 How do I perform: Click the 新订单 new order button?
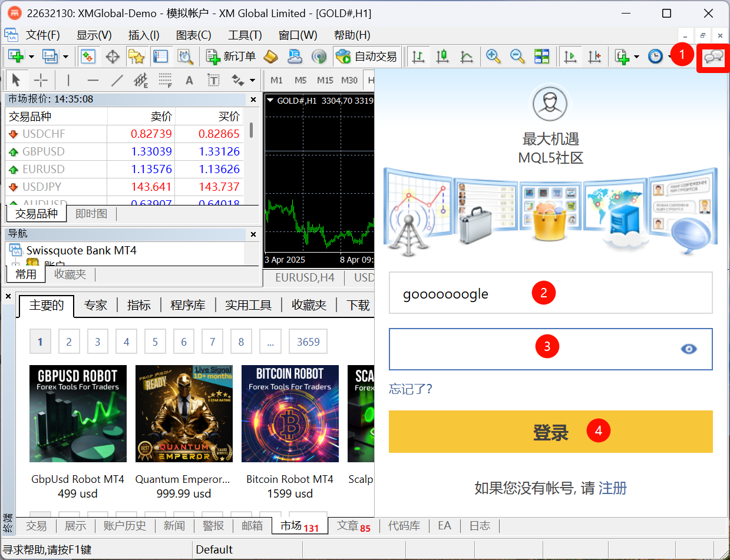230,57
